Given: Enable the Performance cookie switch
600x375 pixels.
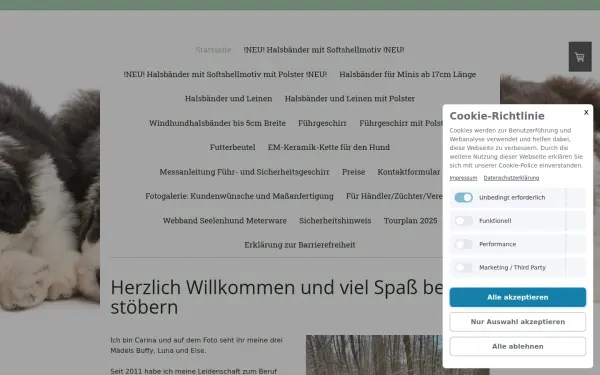Looking at the screenshot, I should point(463,244).
